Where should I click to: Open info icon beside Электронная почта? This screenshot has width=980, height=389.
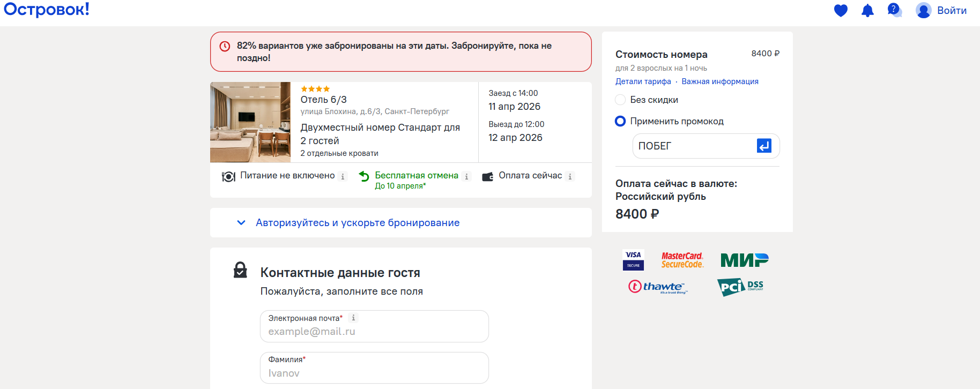354,317
